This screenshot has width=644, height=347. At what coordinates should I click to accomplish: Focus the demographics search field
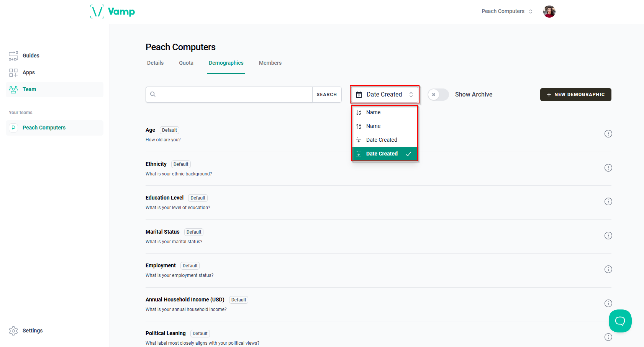229,95
